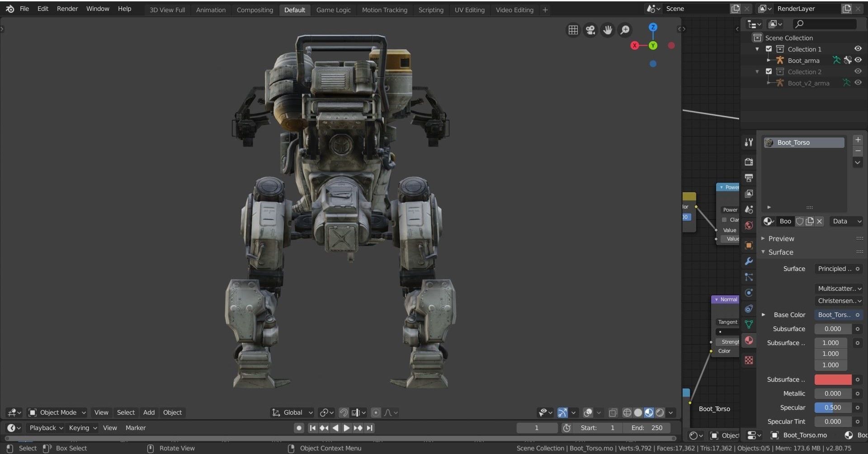Open the Render properties tab

(x=749, y=161)
